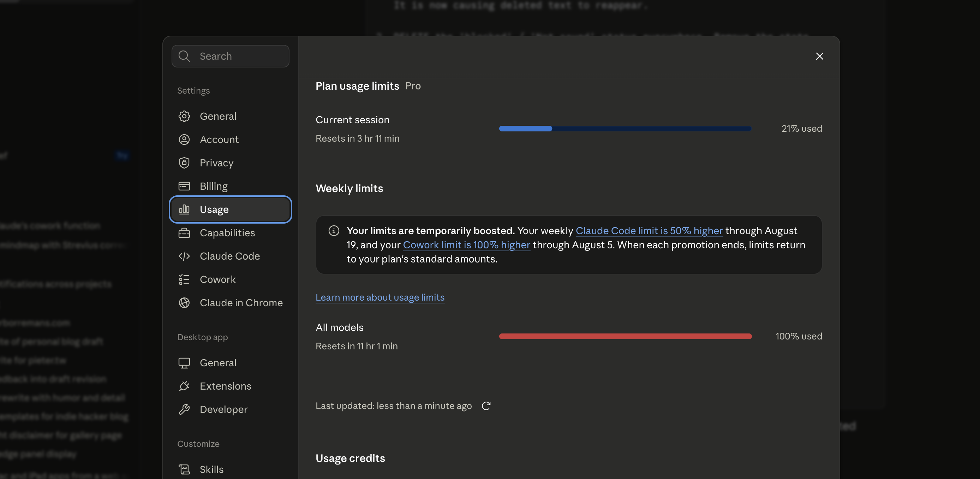Click the Privacy shield icon

click(184, 162)
